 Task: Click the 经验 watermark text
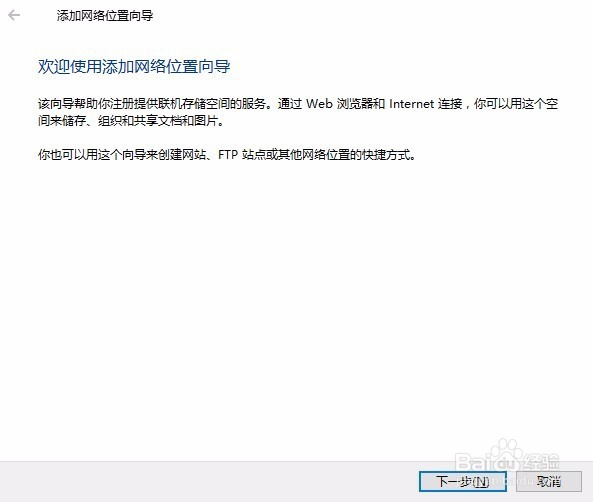[x=542, y=462]
